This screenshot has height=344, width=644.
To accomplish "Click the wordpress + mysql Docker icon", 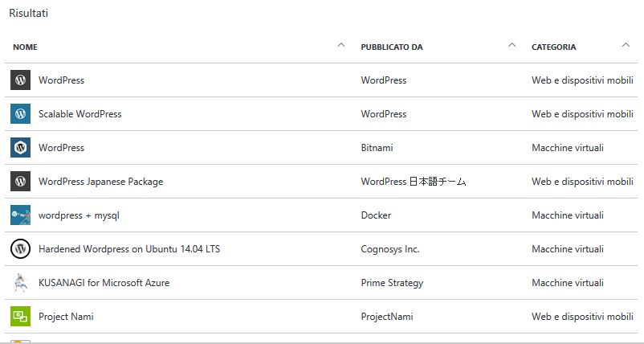I will point(20,215).
